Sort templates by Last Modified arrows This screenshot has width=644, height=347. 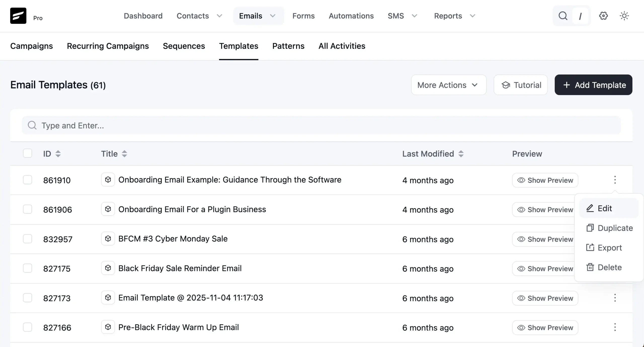coord(461,154)
